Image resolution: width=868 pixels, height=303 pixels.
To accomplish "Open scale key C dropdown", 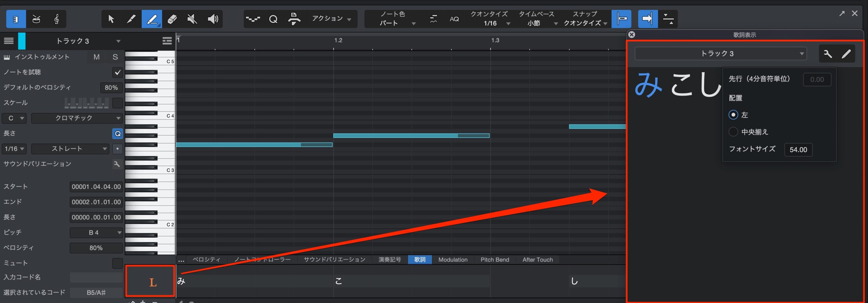I will (x=14, y=118).
